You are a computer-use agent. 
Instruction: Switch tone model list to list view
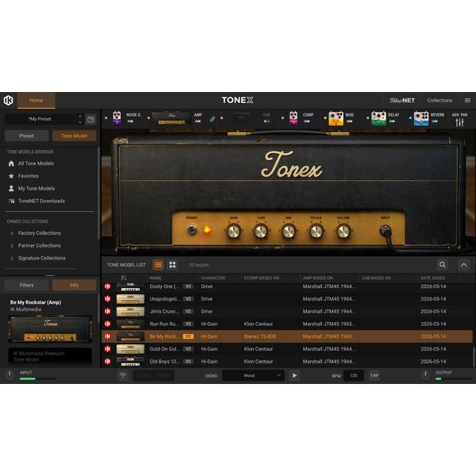click(158, 265)
